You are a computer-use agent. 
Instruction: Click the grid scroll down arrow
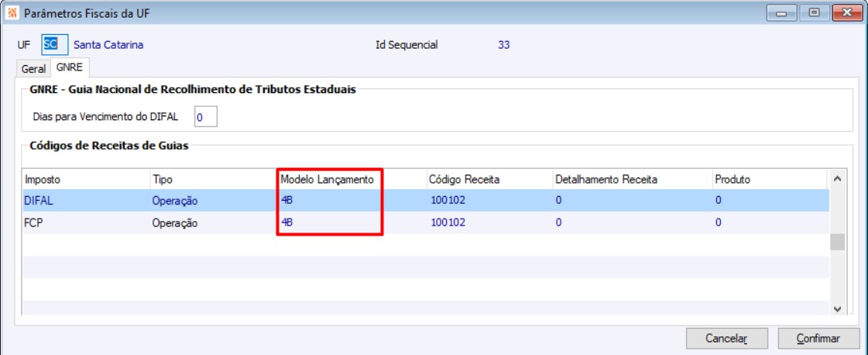click(x=837, y=308)
